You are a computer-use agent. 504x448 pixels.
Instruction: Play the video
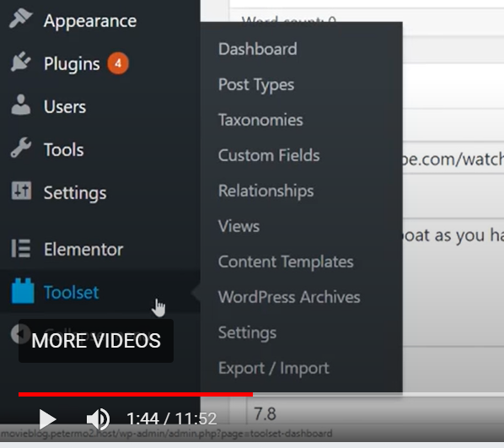pos(47,419)
